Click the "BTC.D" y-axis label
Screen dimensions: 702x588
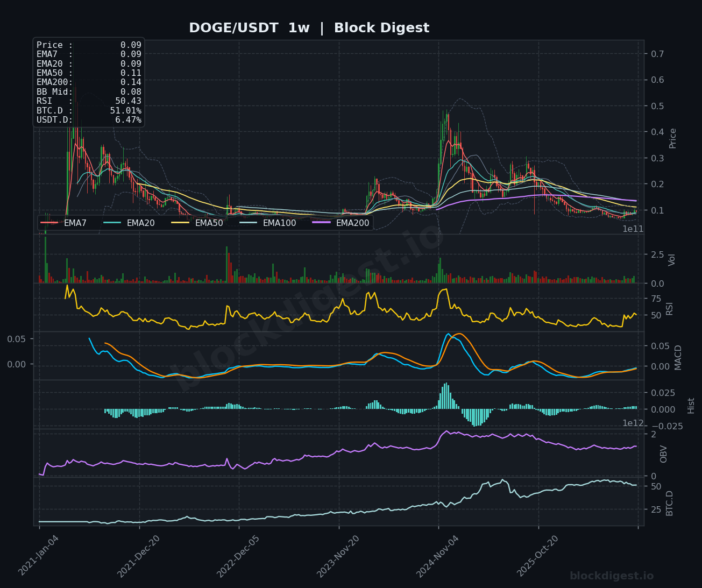coord(669,503)
